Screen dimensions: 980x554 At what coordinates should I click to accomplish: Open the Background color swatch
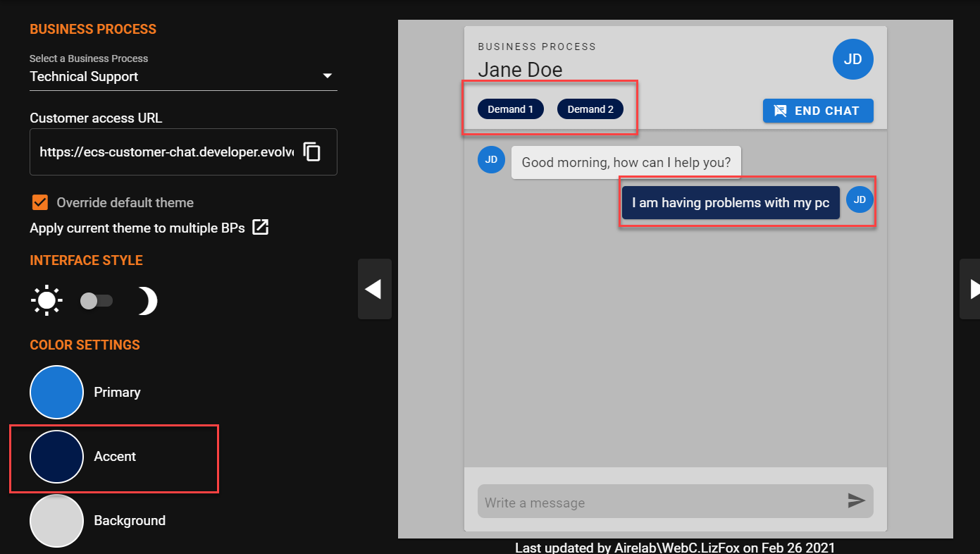point(56,521)
